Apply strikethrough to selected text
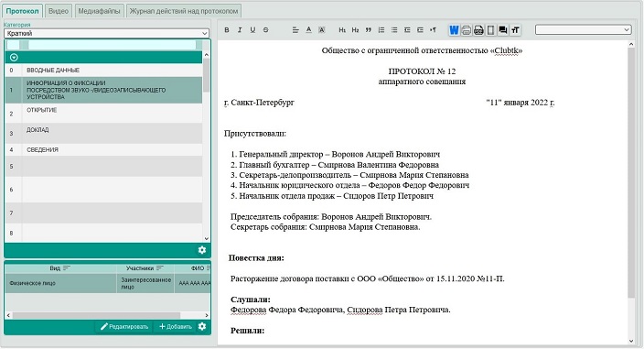The width and height of the screenshot is (644, 349). point(265,30)
